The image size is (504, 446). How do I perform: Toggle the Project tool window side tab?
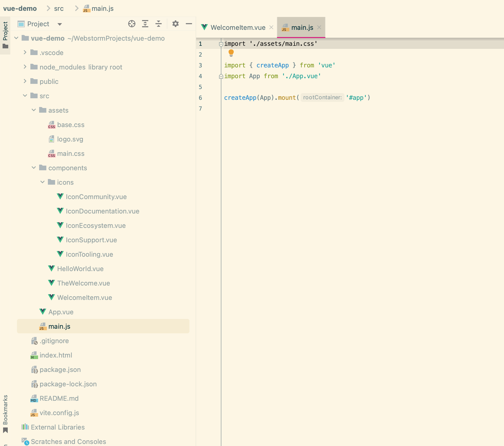click(5, 35)
